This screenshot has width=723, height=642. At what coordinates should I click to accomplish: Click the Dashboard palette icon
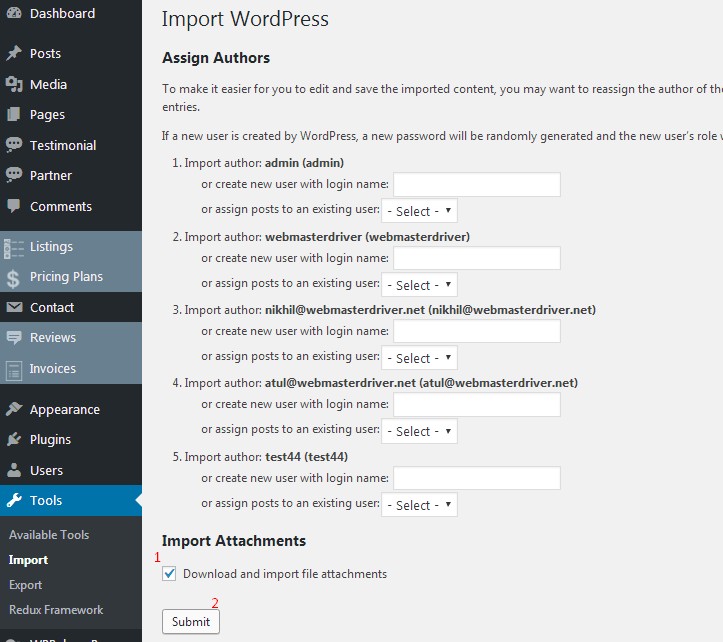[x=14, y=14]
